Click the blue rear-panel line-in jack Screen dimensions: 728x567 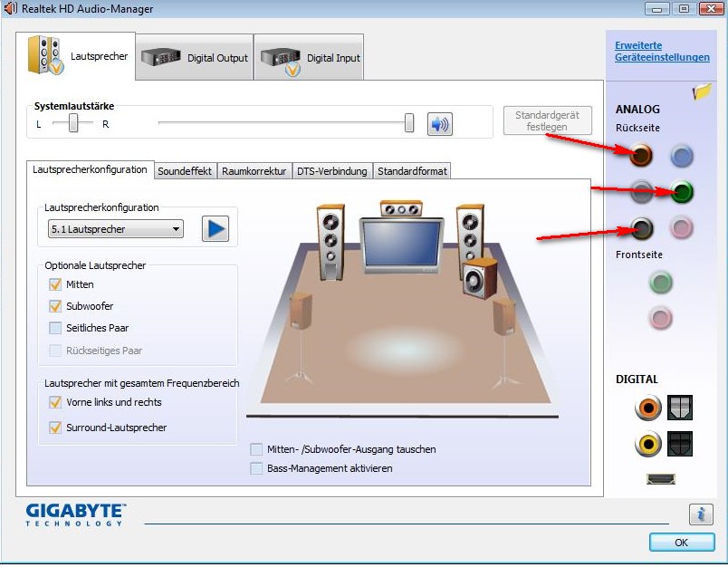(x=682, y=156)
